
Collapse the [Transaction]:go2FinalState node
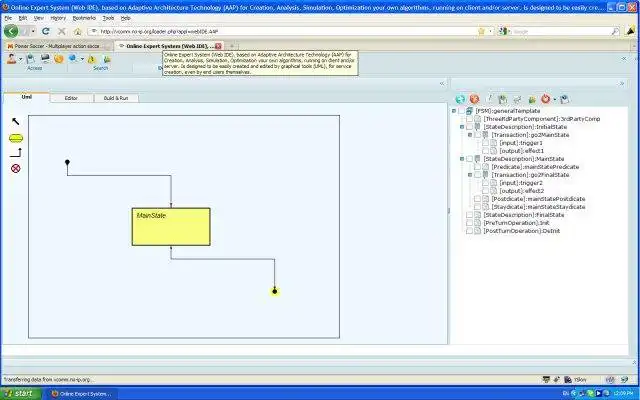(x=470, y=175)
